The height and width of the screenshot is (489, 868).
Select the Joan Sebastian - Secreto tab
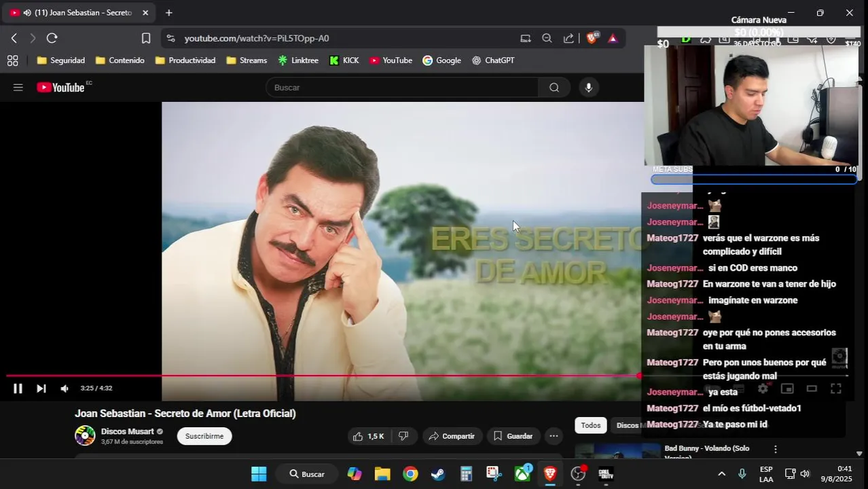pyautogui.click(x=79, y=12)
